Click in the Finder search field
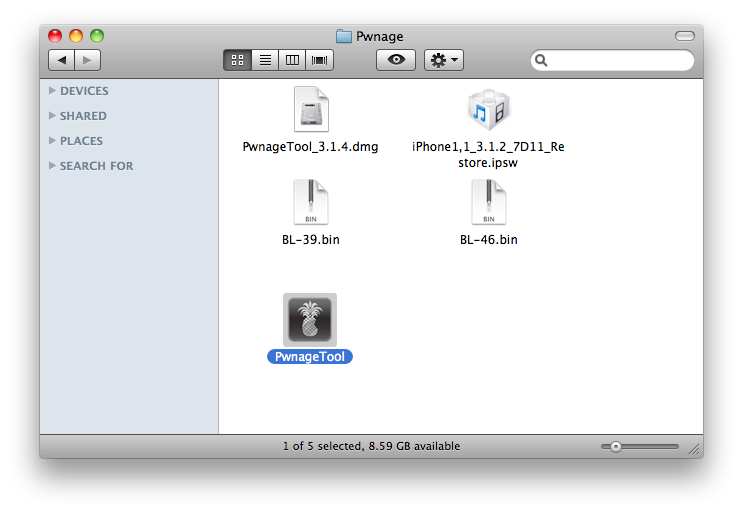Screen dimensions: 743x513 [620, 60]
